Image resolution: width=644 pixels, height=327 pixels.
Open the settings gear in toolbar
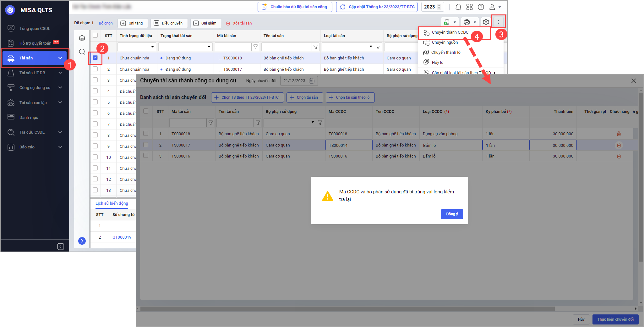(x=486, y=22)
